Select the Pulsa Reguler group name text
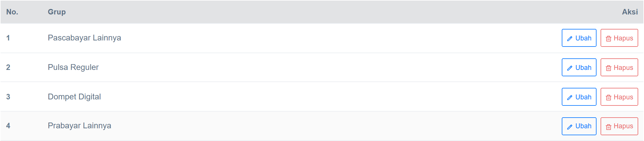This screenshot has width=644, height=141. pos(73,67)
